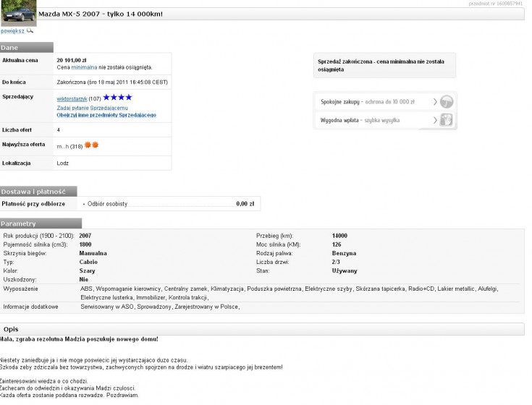
Task: Click the umbrella icon for Spokojne zakupy
Action: (x=447, y=102)
